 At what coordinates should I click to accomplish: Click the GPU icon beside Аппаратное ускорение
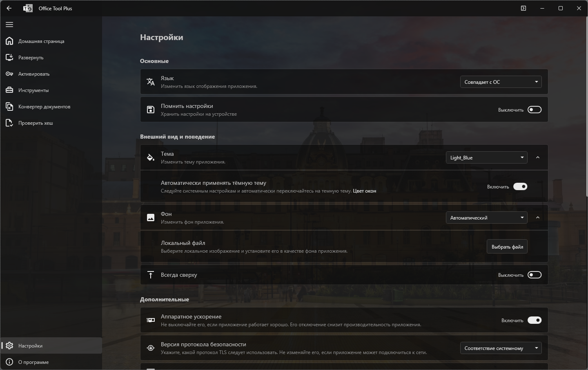point(151,320)
